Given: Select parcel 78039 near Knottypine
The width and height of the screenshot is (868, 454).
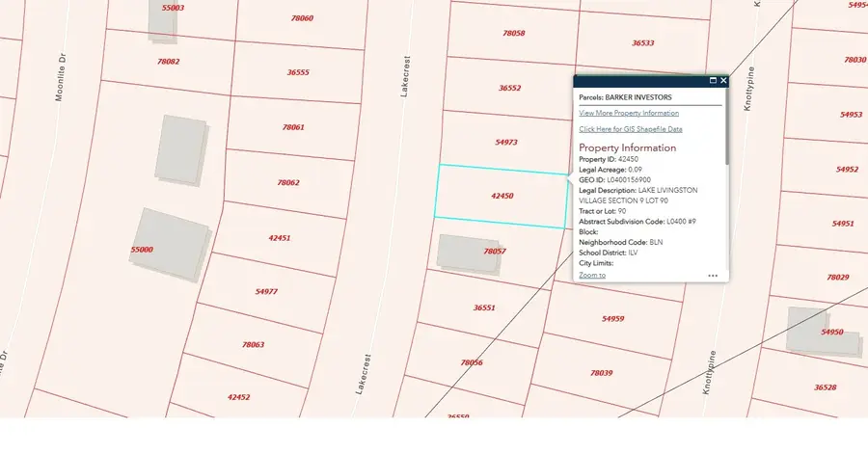Looking at the screenshot, I should point(601,372).
